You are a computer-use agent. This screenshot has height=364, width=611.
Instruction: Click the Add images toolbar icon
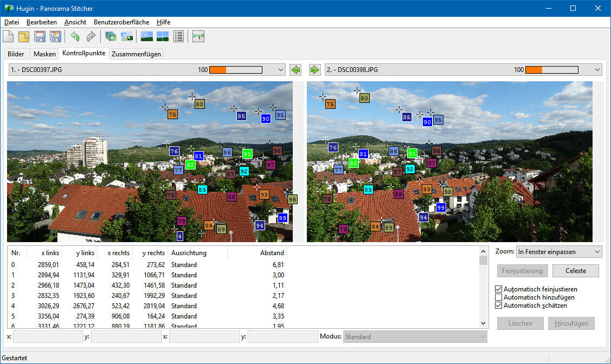(111, 36)
